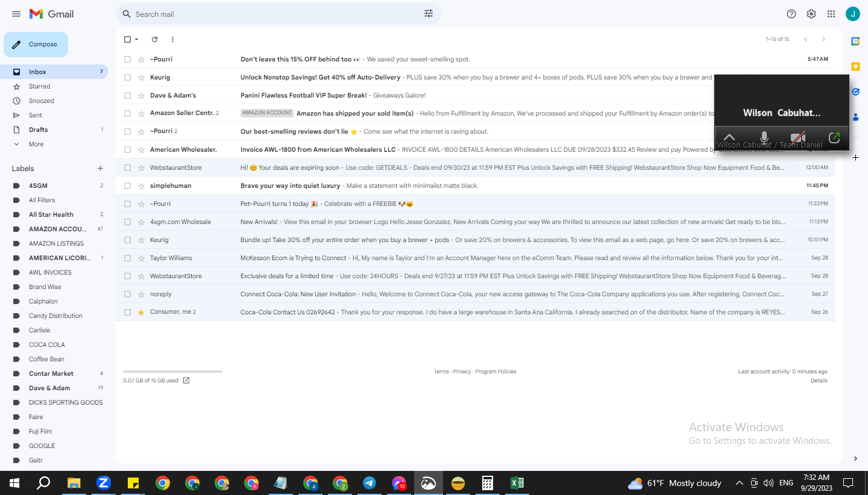
Task: Star the 4sgm.com Wholesale email
Action: [x=141, y=222]
